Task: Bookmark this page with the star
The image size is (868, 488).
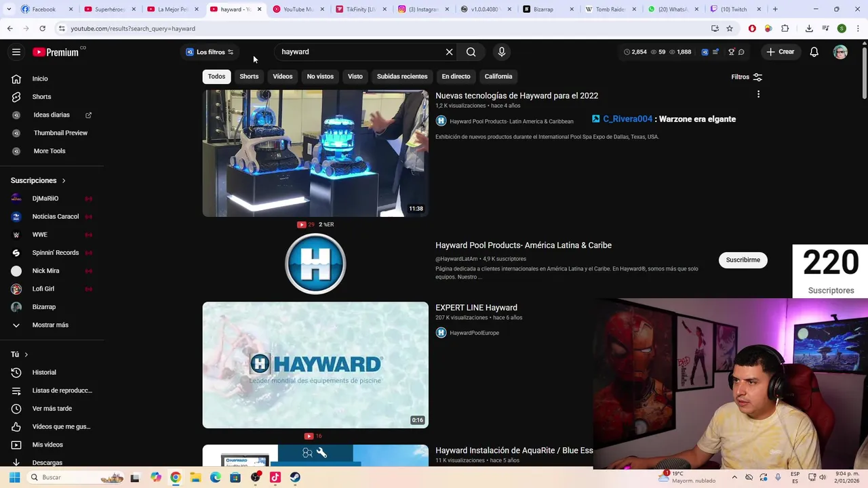Action: pos(730,28)
